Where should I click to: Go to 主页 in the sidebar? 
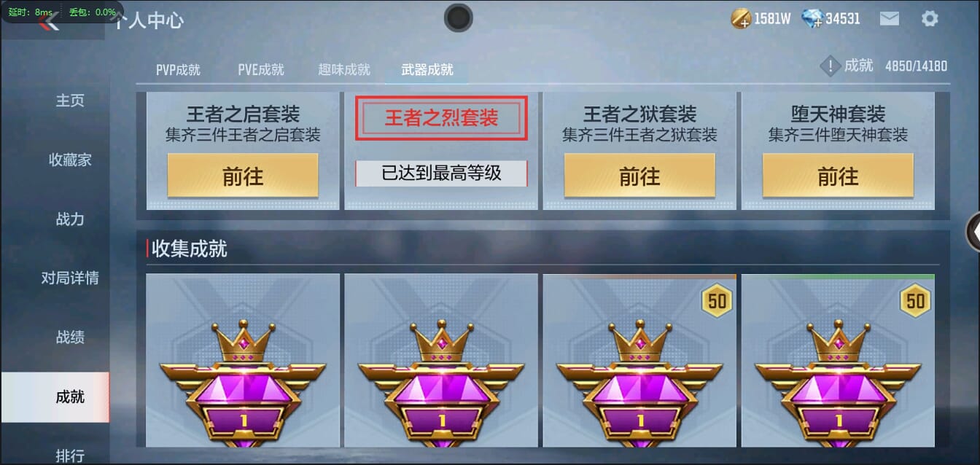(x=70, y=101)
